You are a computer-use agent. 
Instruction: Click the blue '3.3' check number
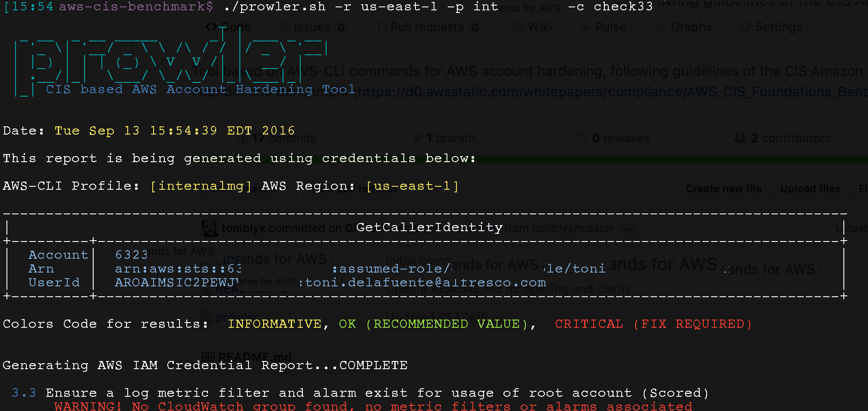click(x=24, y=393)
